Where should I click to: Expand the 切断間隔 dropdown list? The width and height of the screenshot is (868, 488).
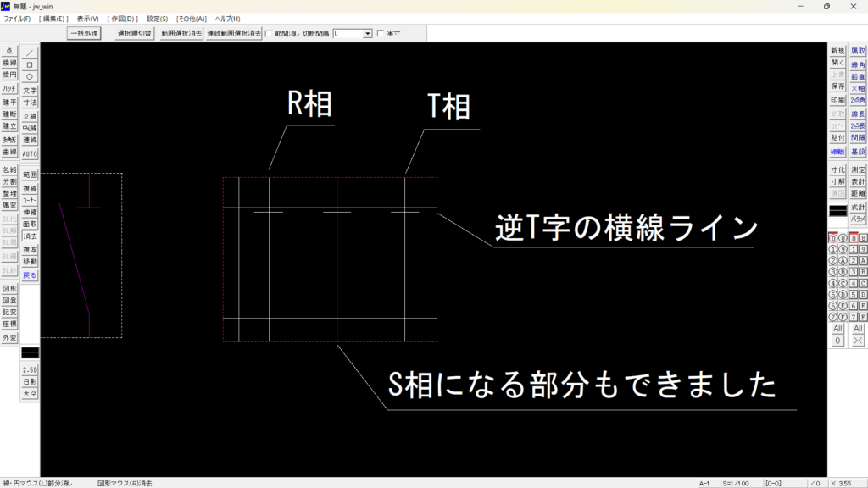[367, 34]
